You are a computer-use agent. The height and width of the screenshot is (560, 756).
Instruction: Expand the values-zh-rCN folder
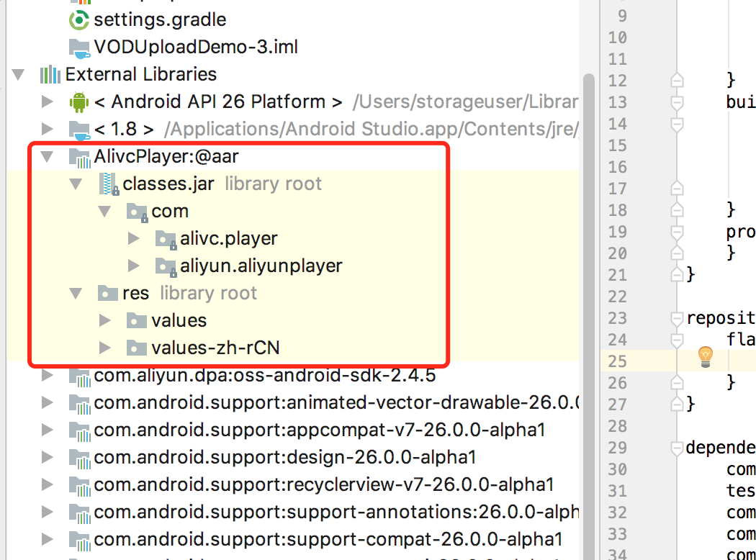[x=104, y=348]
